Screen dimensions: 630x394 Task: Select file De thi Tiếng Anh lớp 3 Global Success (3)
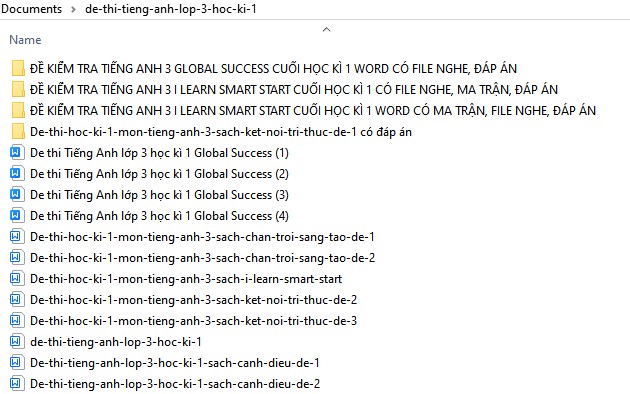[x=159, y=195]
